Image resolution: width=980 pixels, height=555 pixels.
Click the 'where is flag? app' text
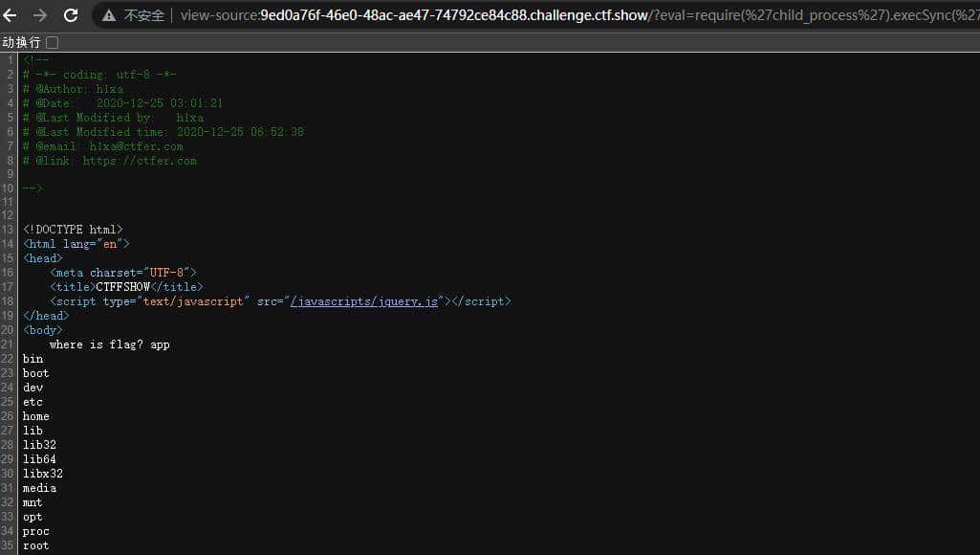[x=112, y=344]
